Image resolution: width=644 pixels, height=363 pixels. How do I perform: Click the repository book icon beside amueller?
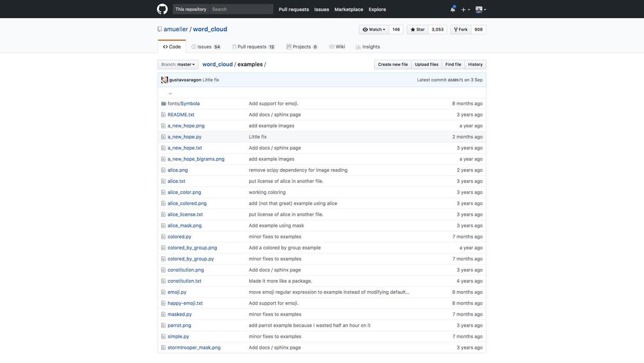click(160, 29)
